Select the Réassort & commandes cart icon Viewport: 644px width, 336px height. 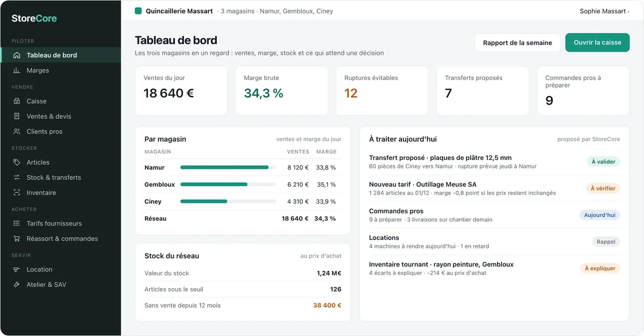pyautogui.click(x=17, y=238)
